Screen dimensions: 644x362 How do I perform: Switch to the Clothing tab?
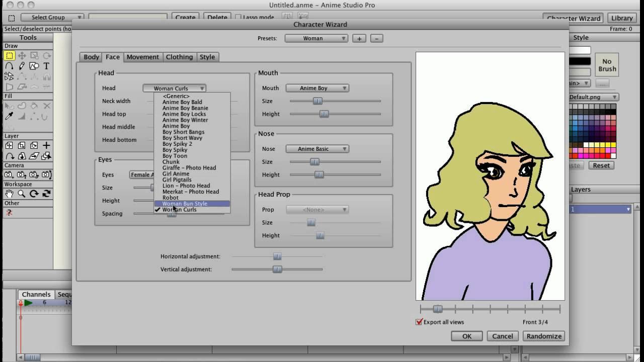point(179,57)
